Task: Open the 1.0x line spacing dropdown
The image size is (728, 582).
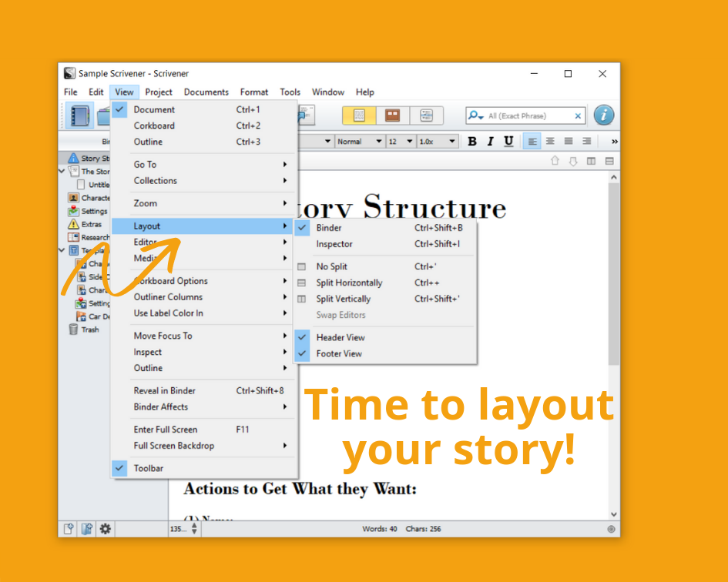Action: [438, 141]
